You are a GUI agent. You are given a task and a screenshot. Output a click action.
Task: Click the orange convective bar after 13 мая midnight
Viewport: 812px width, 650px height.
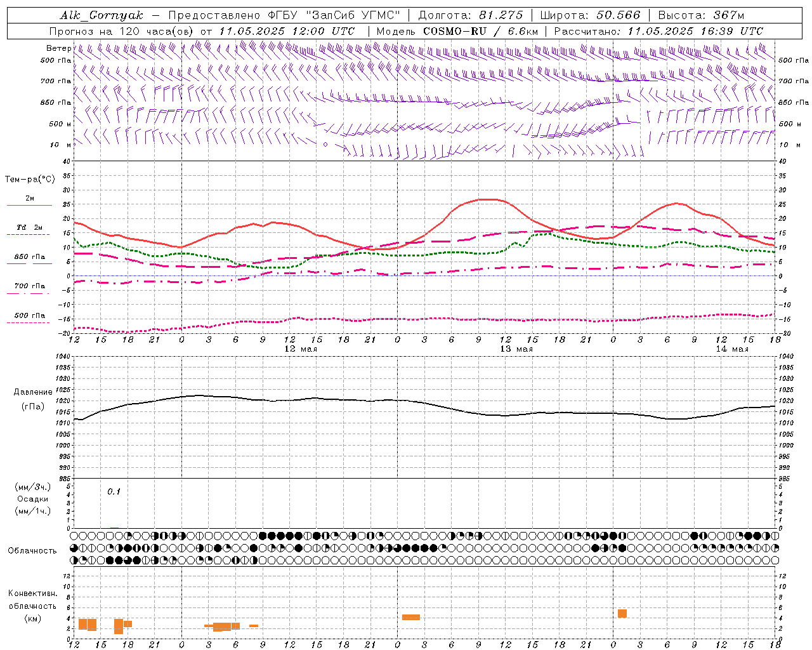[411, 617]
